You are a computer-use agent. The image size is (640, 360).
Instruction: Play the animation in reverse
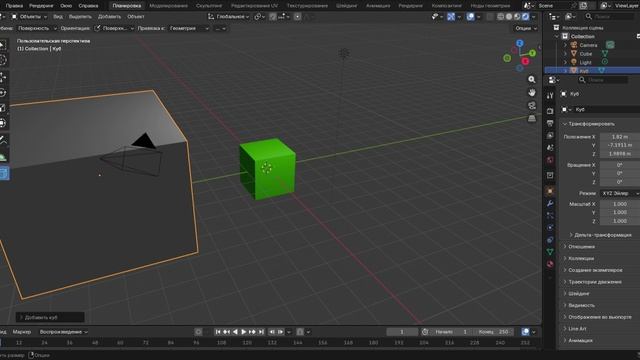[x=235, y=332]
